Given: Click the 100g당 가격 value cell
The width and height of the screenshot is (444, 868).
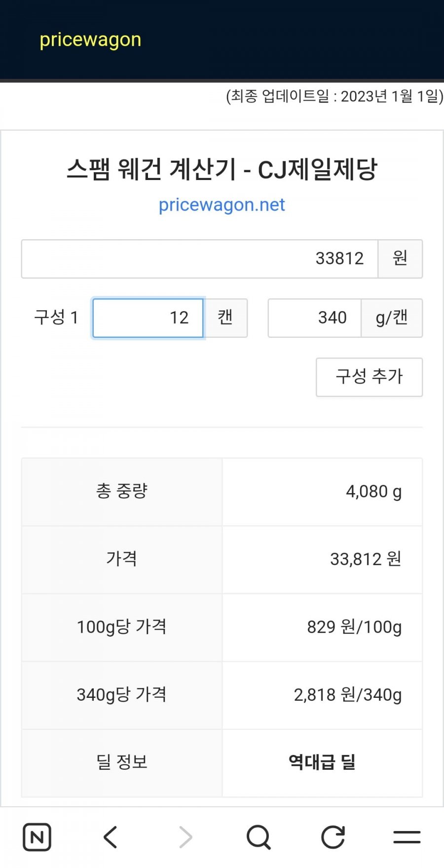Looking at the screenshot, I should (x=354, y=627).
